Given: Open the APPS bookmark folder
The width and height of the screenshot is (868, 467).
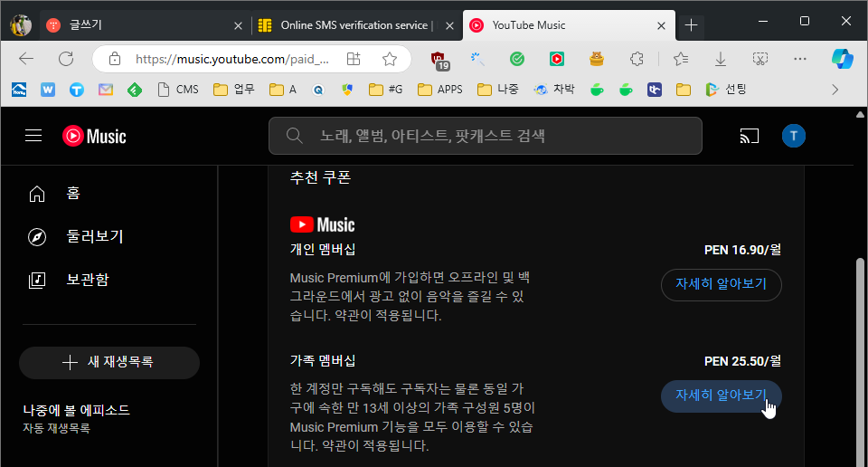Looking at the screenshot, I should point(440,90).
